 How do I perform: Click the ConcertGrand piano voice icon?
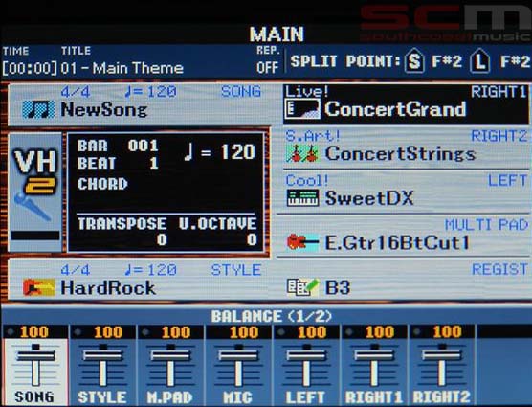click(x=302, y=109)
